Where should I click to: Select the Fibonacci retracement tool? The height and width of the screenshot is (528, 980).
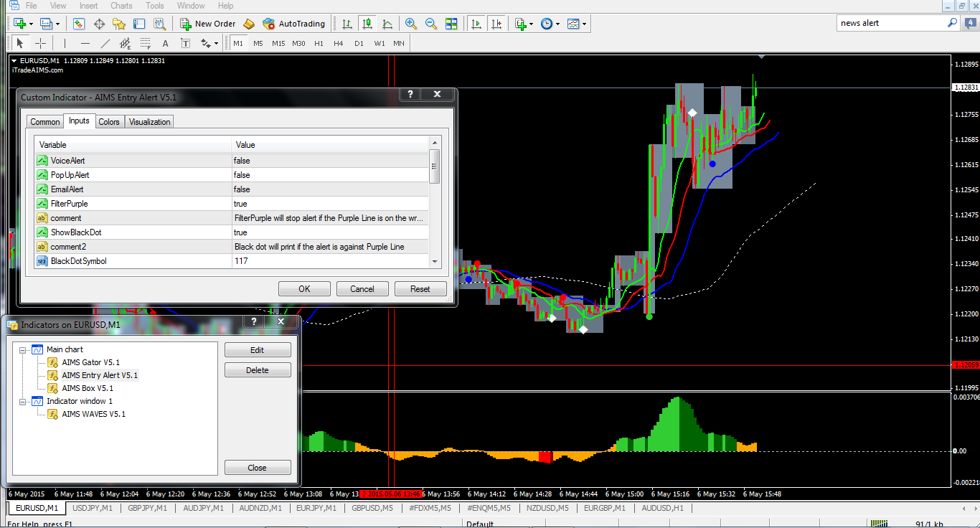[146, 43]
